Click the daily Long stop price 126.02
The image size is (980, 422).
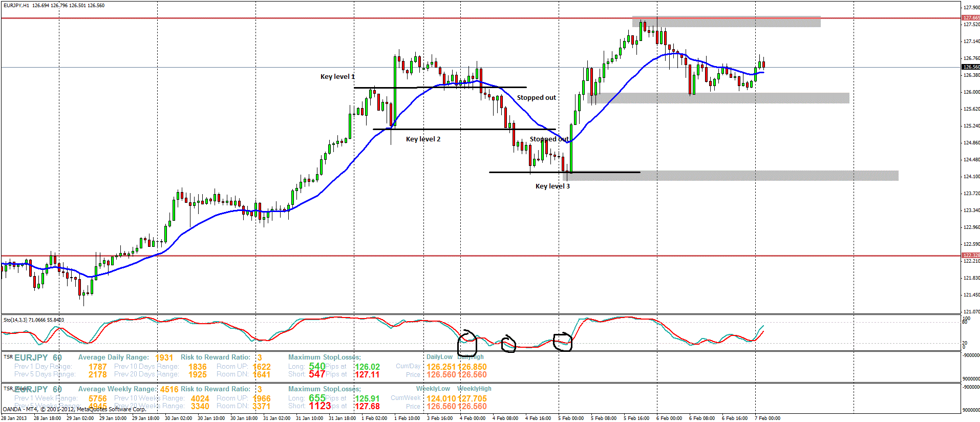click(367, 367)
